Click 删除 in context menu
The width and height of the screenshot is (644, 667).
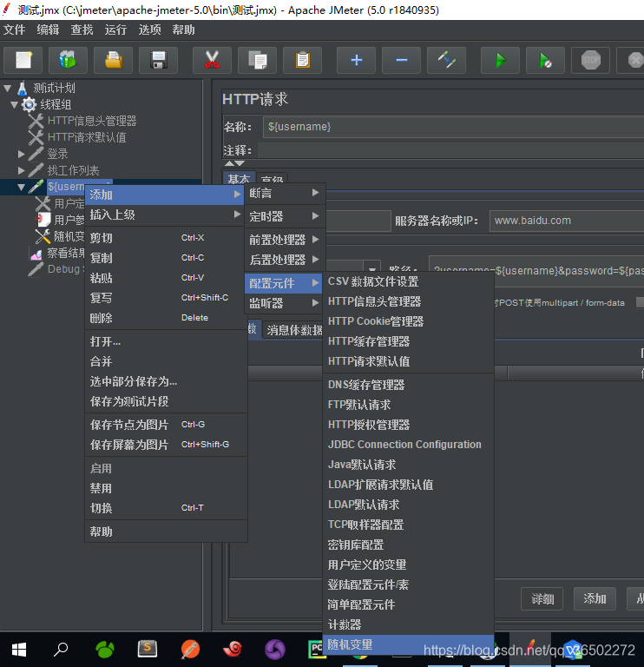point(166,318)
